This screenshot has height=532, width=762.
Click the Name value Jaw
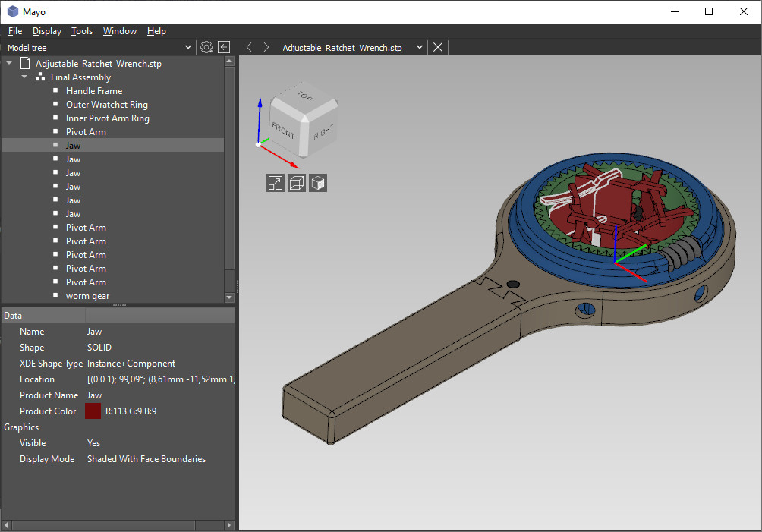click(94, 332)
